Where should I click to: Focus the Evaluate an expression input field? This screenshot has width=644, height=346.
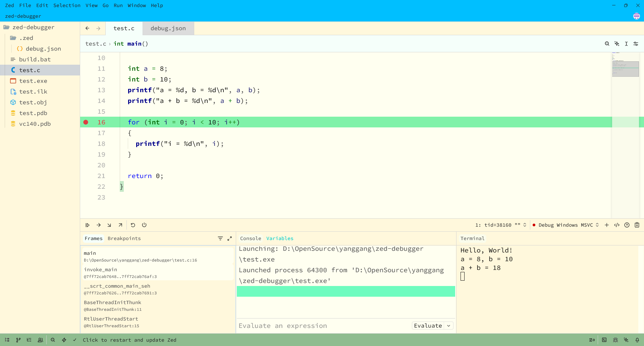[322, 326]
